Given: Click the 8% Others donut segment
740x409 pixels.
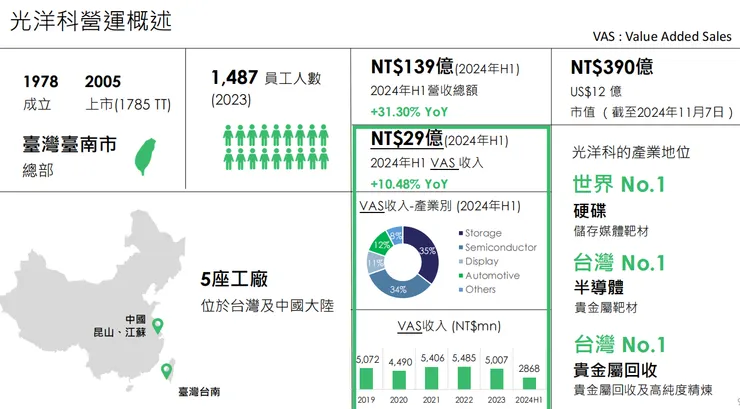Looking at the screenshot, I should (395, 234).
